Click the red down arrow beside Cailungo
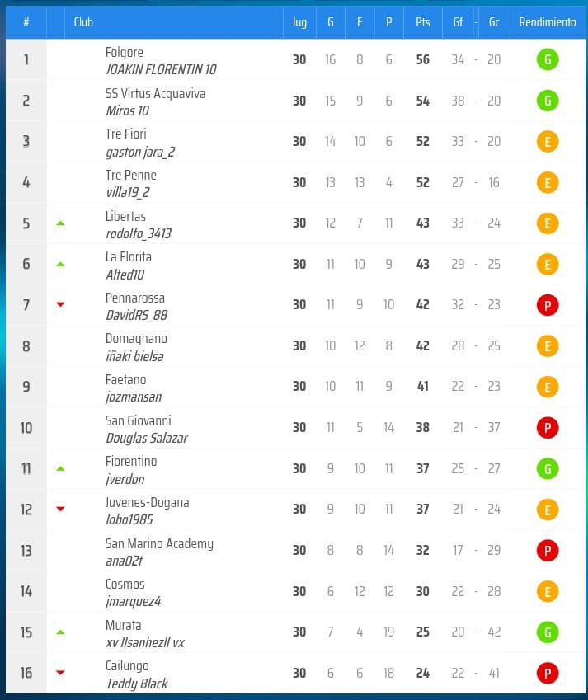The image size is (588, 700). (59, 673)
